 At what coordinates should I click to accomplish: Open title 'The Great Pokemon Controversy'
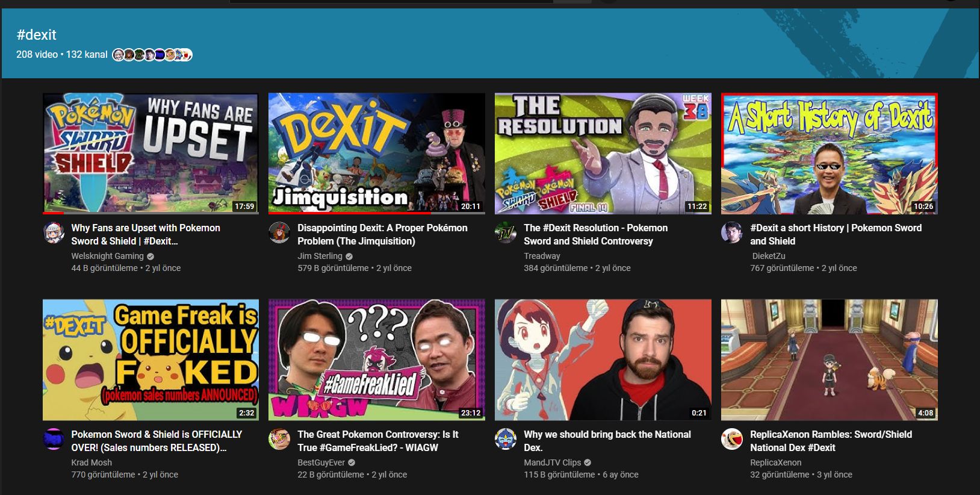(x=378, y=441)
